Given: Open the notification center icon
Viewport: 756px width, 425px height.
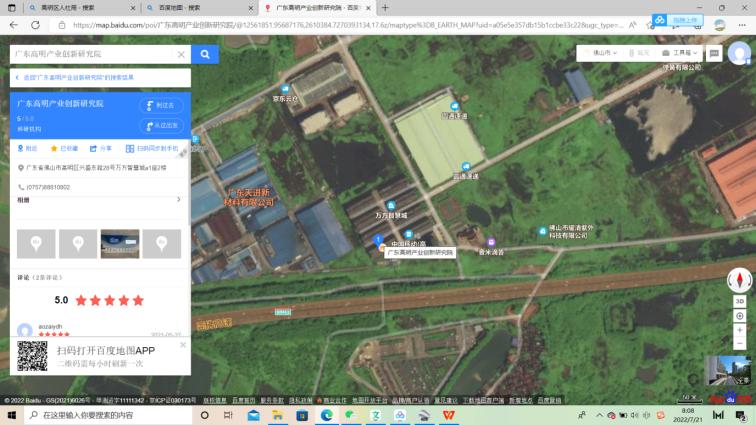Looking at the screenshot, I should coord(741,415).
